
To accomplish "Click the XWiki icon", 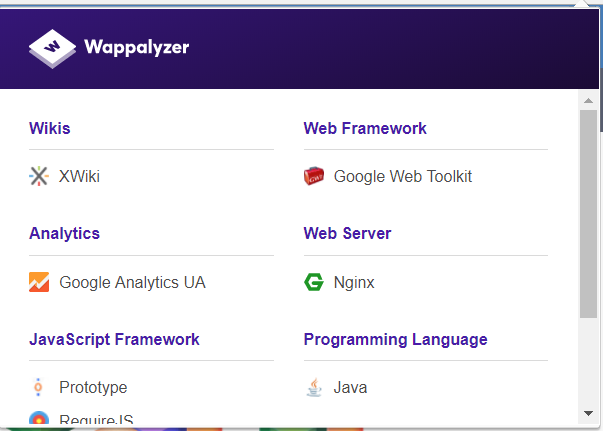I will (x=39, y=176).
